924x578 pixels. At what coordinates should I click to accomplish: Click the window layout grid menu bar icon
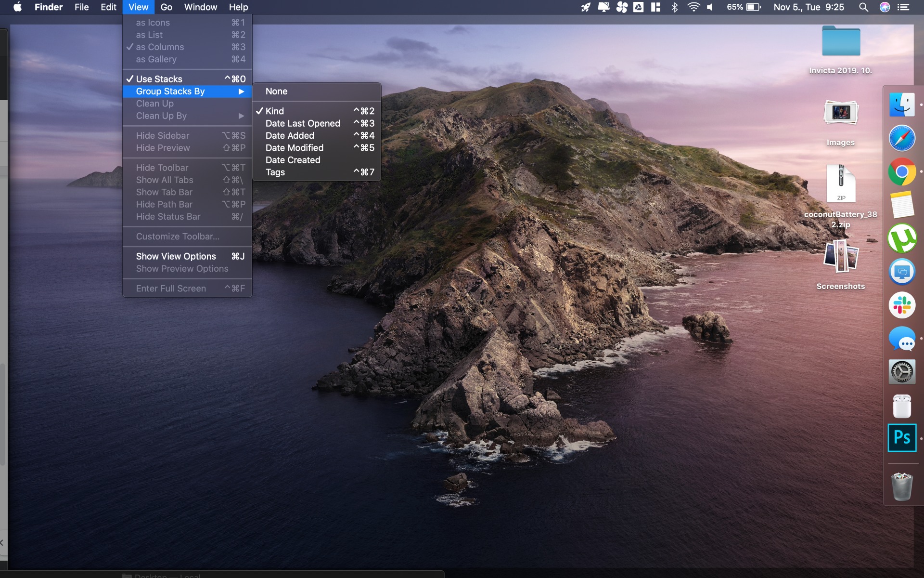click(x=656, y=7)
